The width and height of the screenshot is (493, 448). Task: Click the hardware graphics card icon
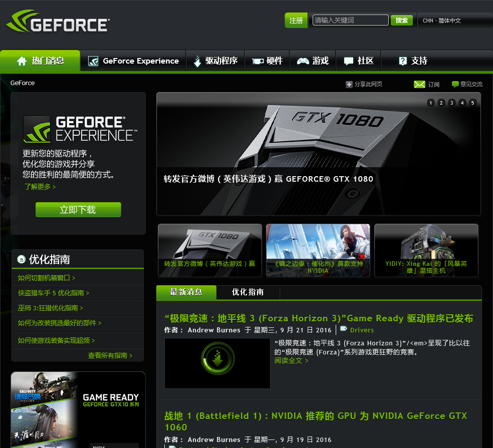258,61
